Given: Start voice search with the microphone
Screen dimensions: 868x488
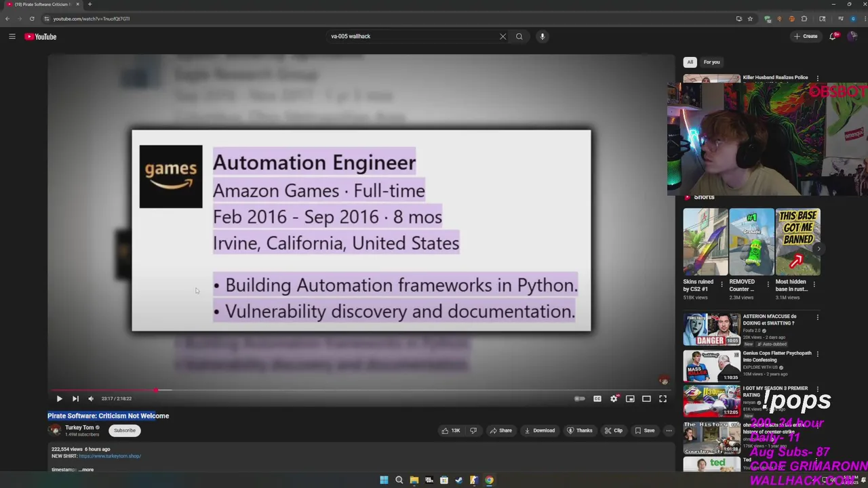Looking at the screenshot, I should click(542, 37).
